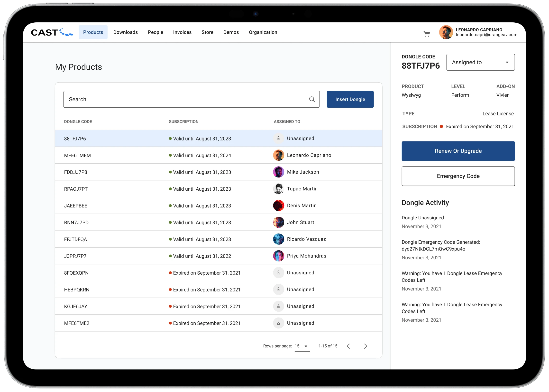Click Mike Jackson's avatar in the table
Image resolution: width=549 pixels, height=392 pixels.
click(279, 172)
